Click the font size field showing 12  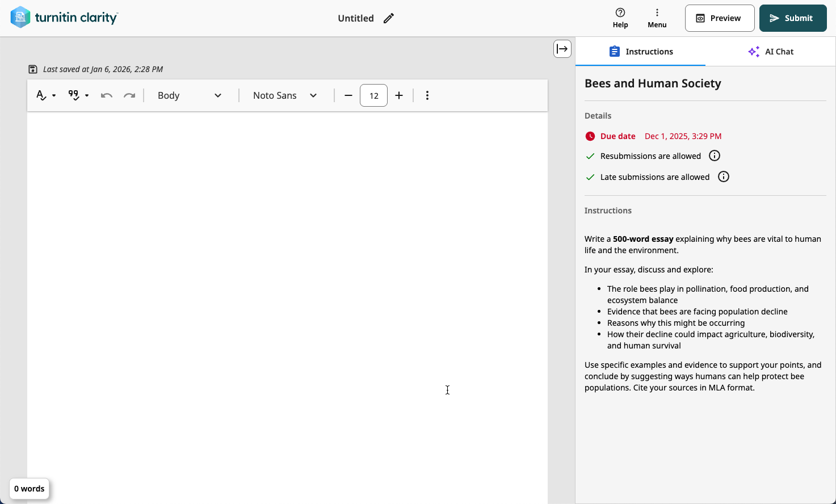(374, 95)
